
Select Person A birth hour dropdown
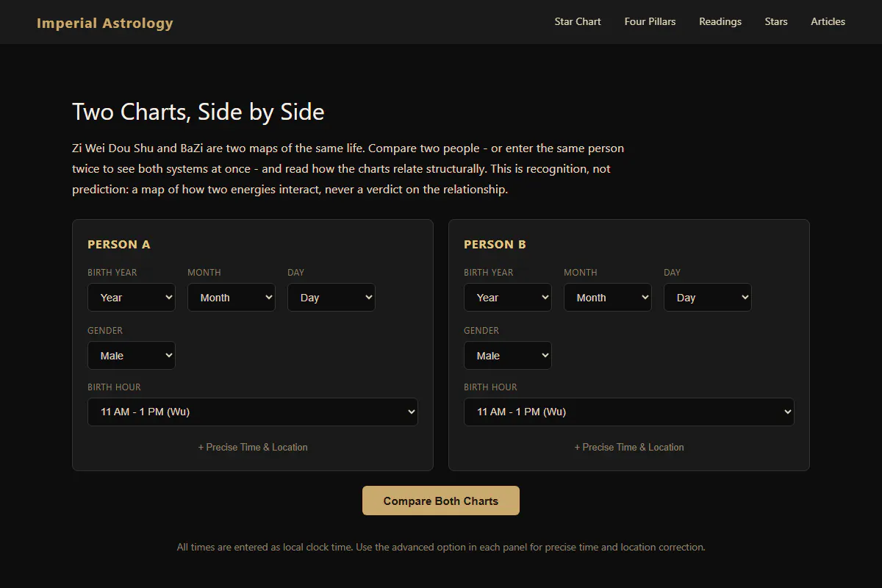point(253,412)
